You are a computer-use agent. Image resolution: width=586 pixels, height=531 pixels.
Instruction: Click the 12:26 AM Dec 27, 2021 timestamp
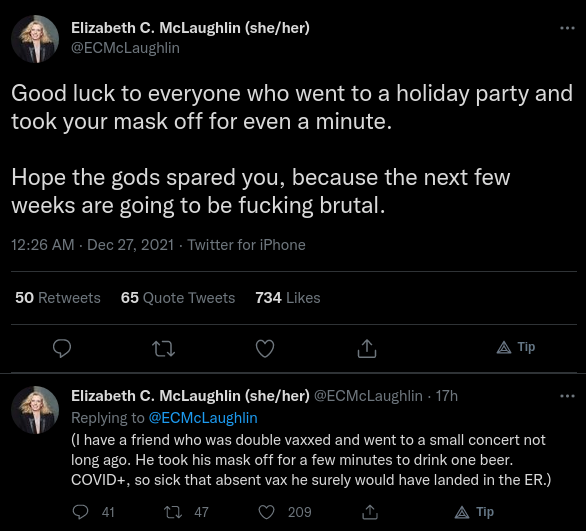pyautogui.click(x=93, y=245)
